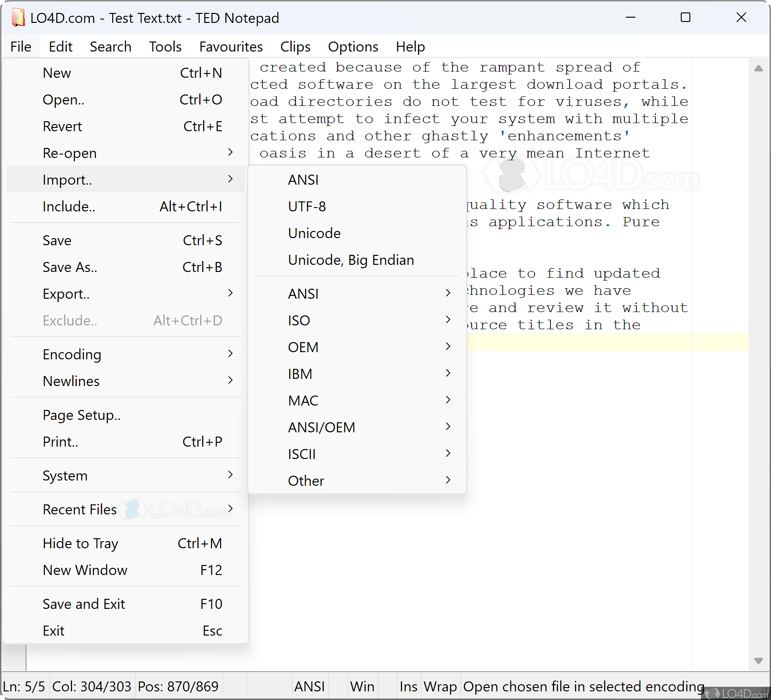Screen dimensions: 771x700
Task: Select Unicode, Big Endian import encoding
Action: tap(357, 260)
